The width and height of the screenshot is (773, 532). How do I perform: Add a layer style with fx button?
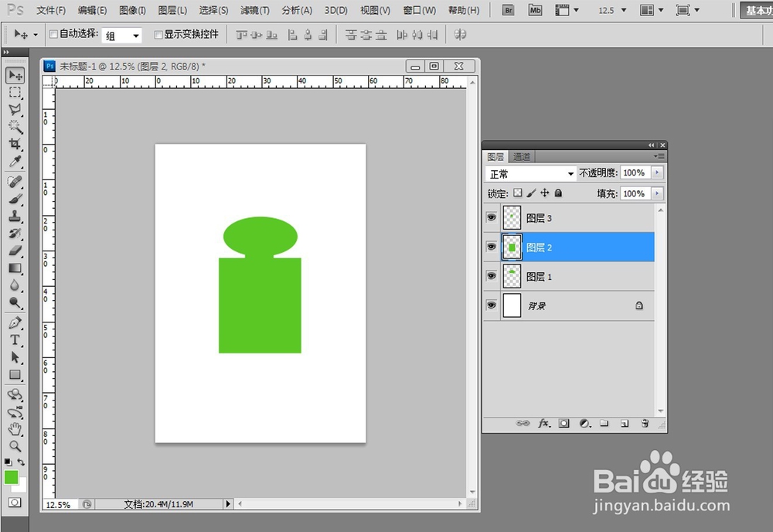[543, 424]
